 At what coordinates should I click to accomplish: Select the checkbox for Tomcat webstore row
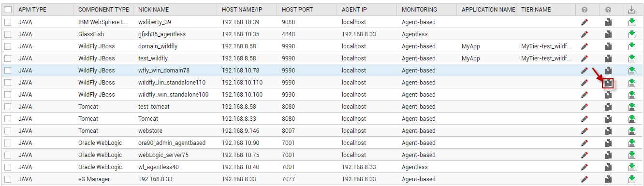point(8,131)
